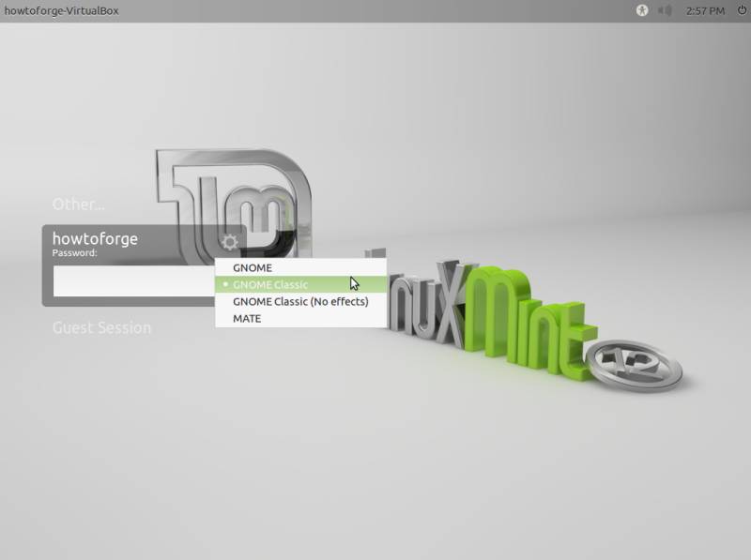Click the password input field

134,281
